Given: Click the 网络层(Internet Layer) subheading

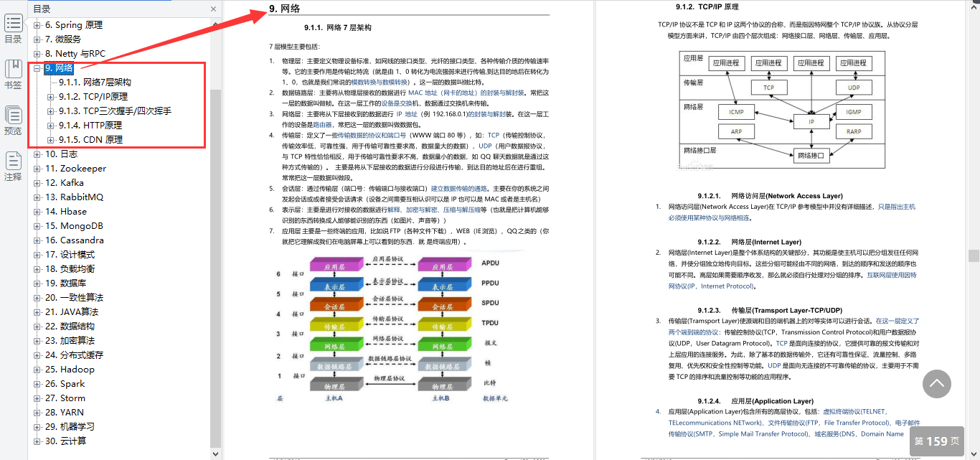Looking at the screenshot, I should 766,242.
